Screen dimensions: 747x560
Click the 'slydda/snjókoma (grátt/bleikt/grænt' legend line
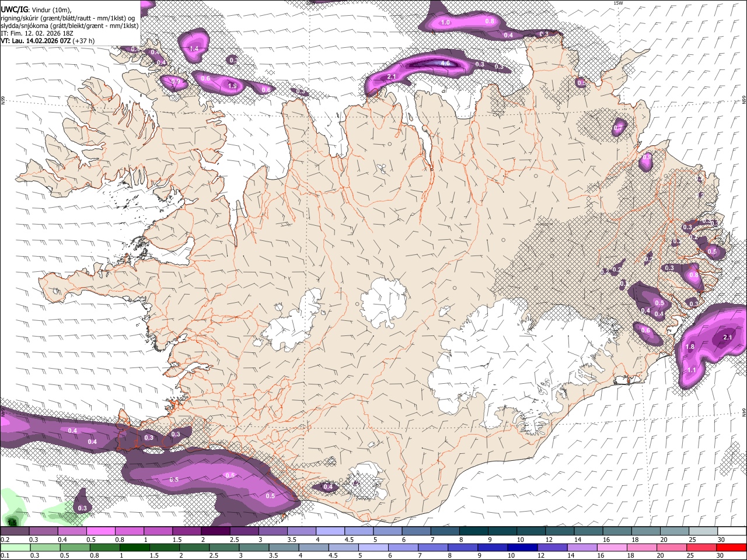(69, 26)
